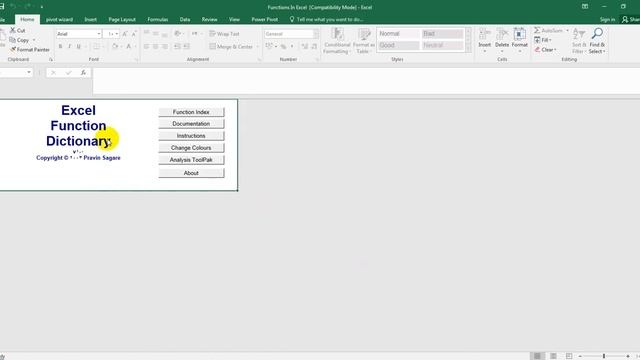Switch to the Home ribbon tab
This screenshot has width=640, height=360.
[27, 19]
